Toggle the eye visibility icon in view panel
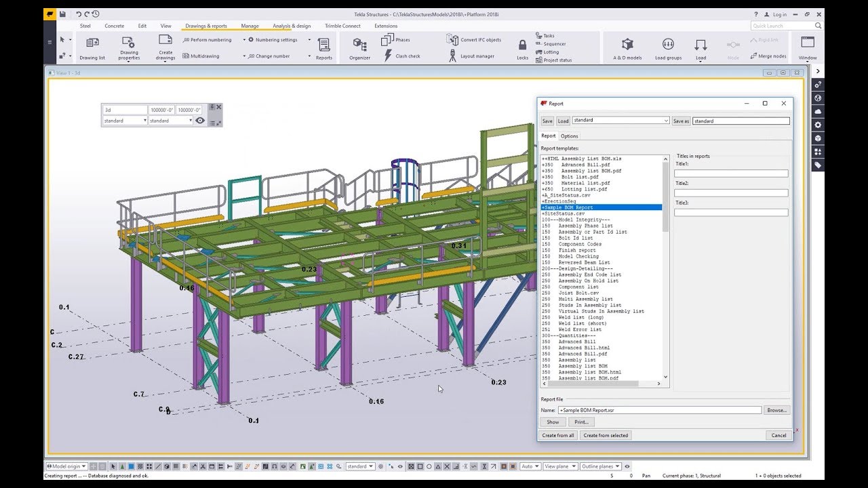 pos(200,121)
